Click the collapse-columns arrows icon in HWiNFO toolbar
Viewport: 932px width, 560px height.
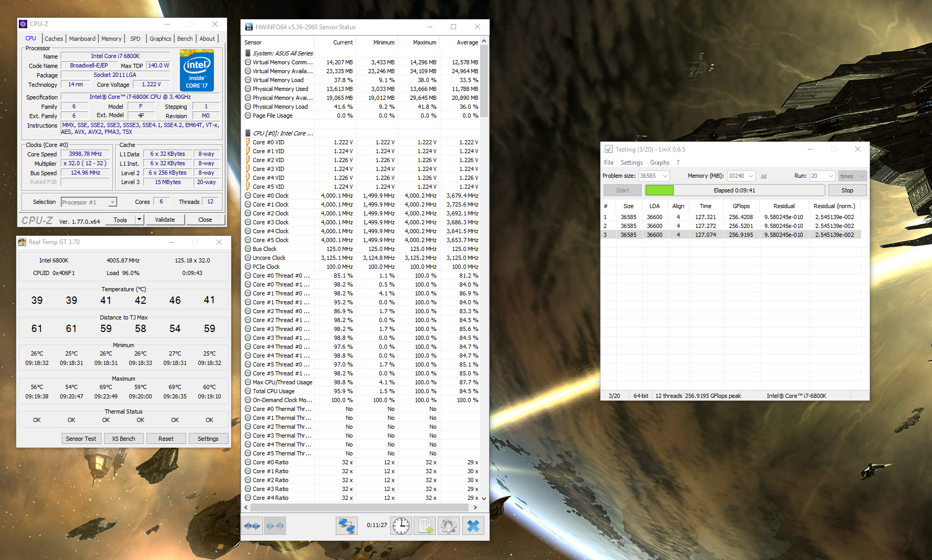275,525
